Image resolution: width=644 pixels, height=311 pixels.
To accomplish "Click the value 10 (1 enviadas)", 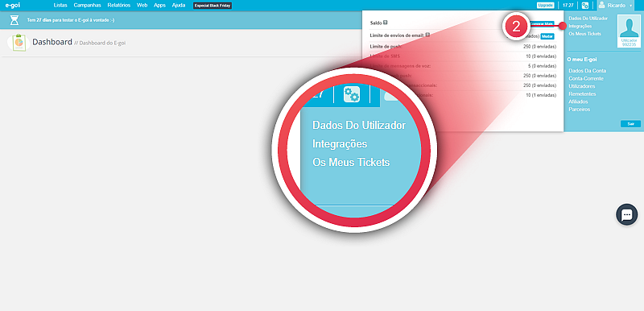I will (541, 95).
